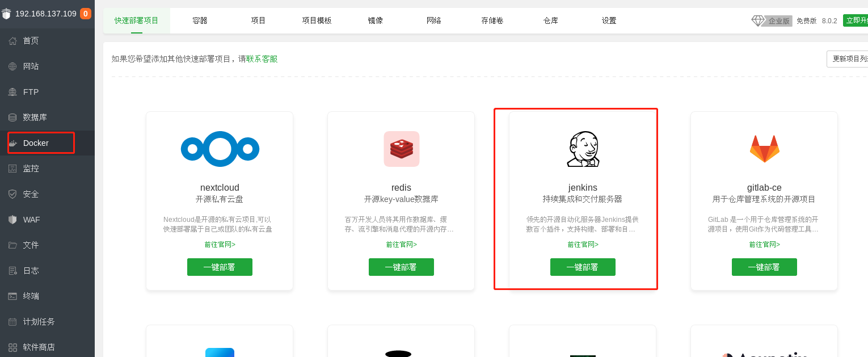The width and height of the screenshot is (868, 357).
Task: Click the folder icon beside 文件
Action: pos(12,245)
